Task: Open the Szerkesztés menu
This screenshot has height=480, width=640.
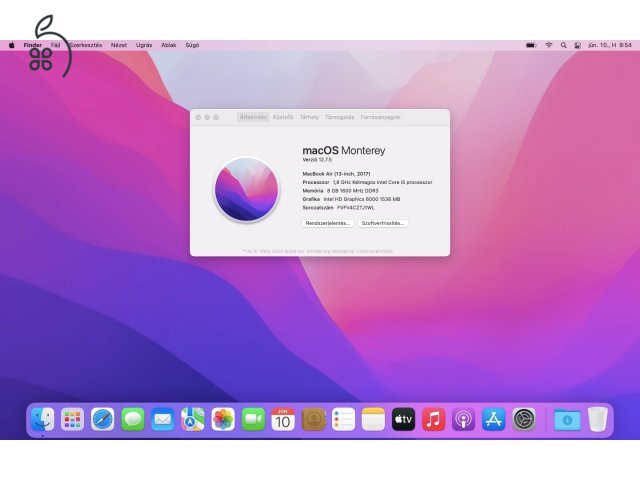Action: (86, 45)
